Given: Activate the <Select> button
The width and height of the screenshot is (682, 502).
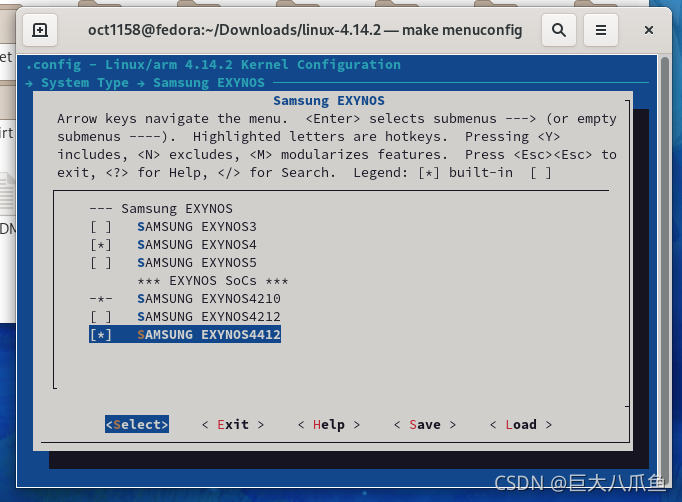Looking at the screenshot, I should (137, 424).
